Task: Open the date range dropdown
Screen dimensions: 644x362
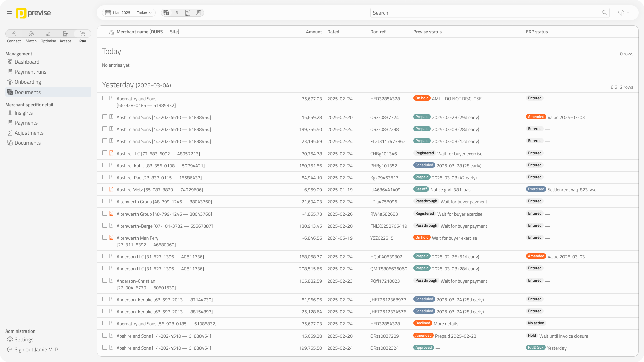Action: (x=129, y=13)
